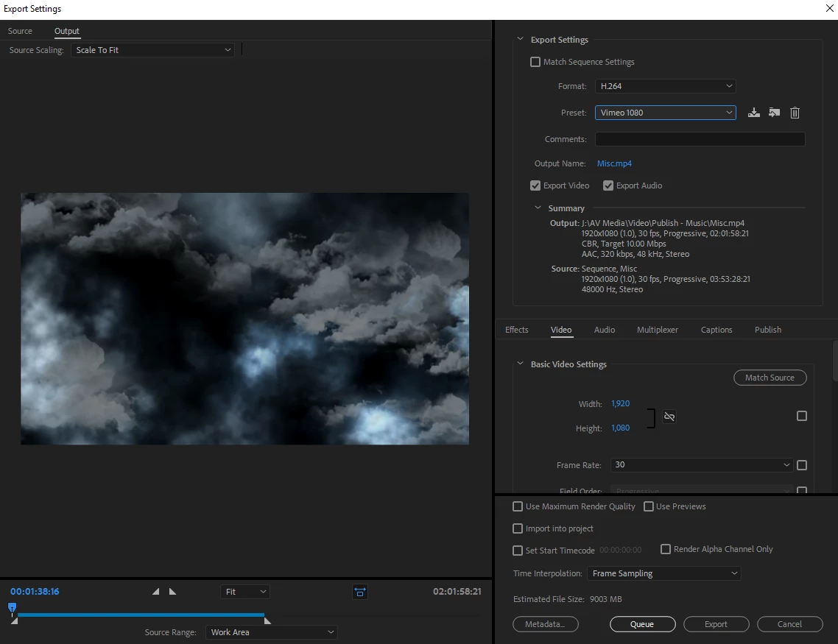The width and height of the screenshot is (838, 644).
Task: Enable Use Maximum Render Quality
Action: 518,506
